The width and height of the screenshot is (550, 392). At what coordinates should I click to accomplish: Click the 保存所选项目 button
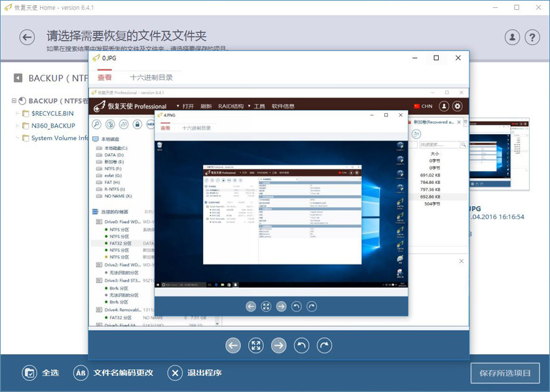[505, 373]
